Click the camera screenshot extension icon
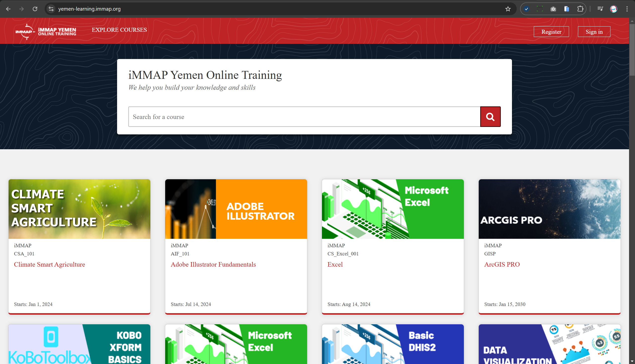The image size is (635, 364). pyautogui.click(x=553, y=9)
